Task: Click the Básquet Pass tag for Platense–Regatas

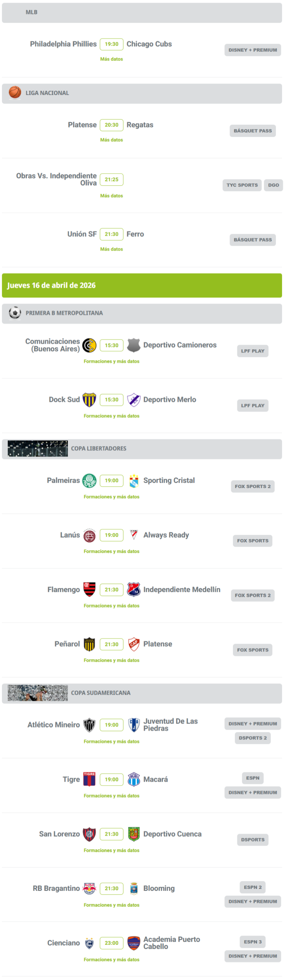Action: [253, 131]
